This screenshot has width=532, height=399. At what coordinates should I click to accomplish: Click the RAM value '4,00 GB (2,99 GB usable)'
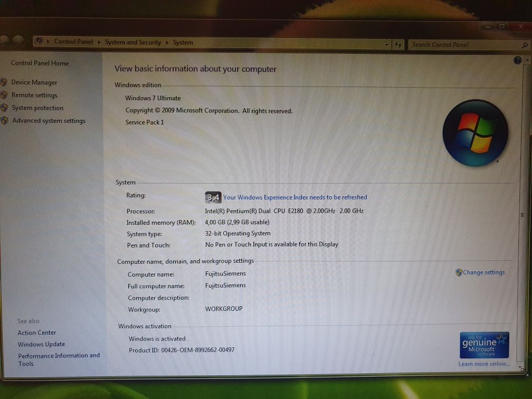coord(237,222)
